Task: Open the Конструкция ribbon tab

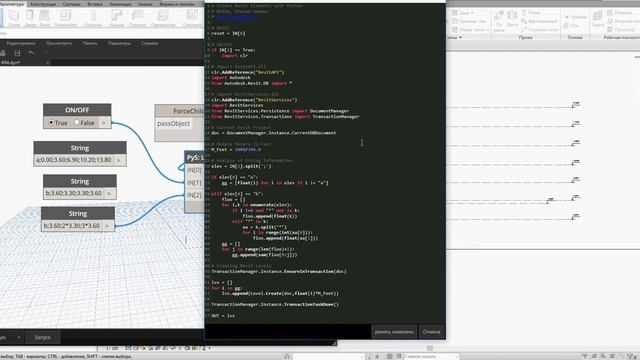Action: click(43, 4)
